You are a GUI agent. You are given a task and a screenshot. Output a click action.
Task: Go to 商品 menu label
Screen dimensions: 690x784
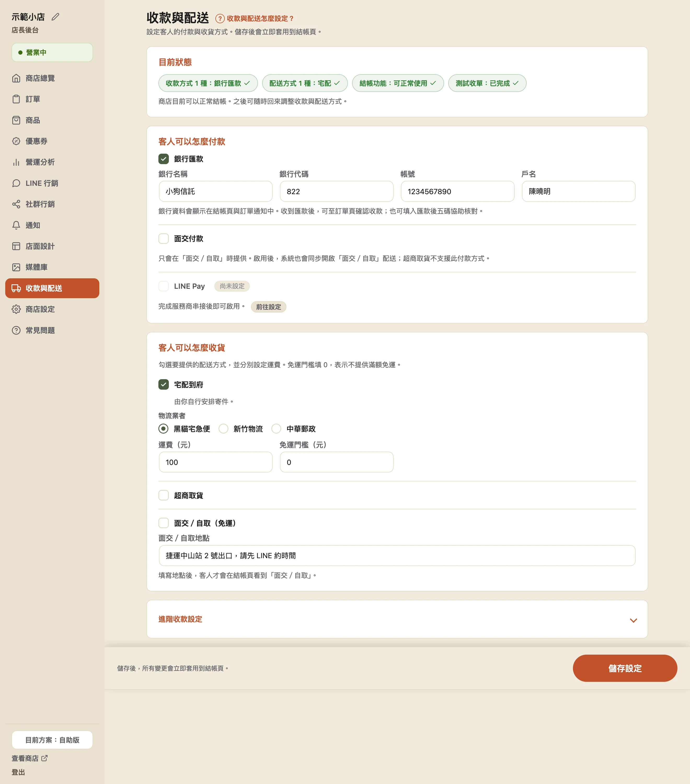(33, 120)
